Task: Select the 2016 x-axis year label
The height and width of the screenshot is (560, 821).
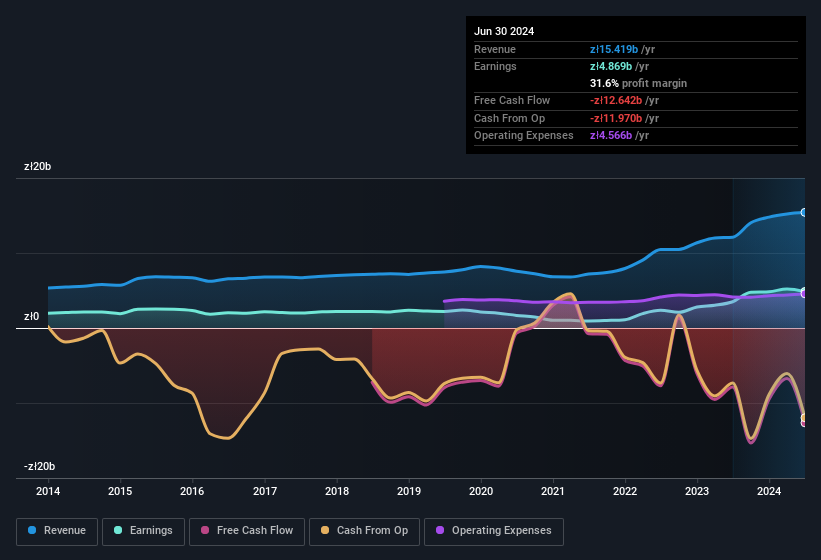Action: coord(192,491)
